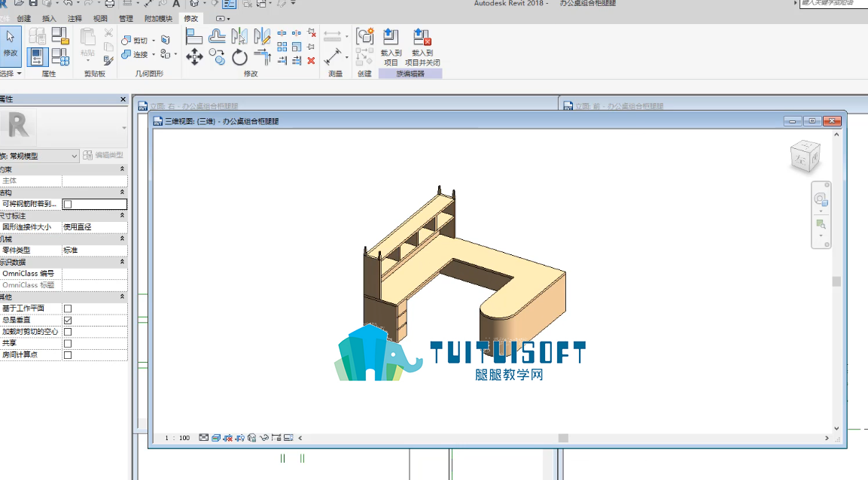Toggle cut with voids when loaded checkbox
Viewport: 868px width, 480px height.
click(x=68, y=332)
